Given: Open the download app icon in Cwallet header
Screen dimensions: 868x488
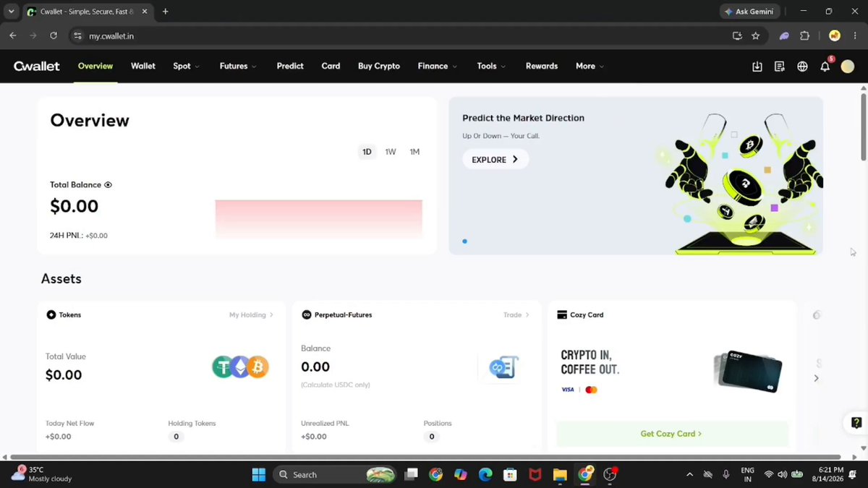Looking at the screenshot, I should [x=757, y=67].
